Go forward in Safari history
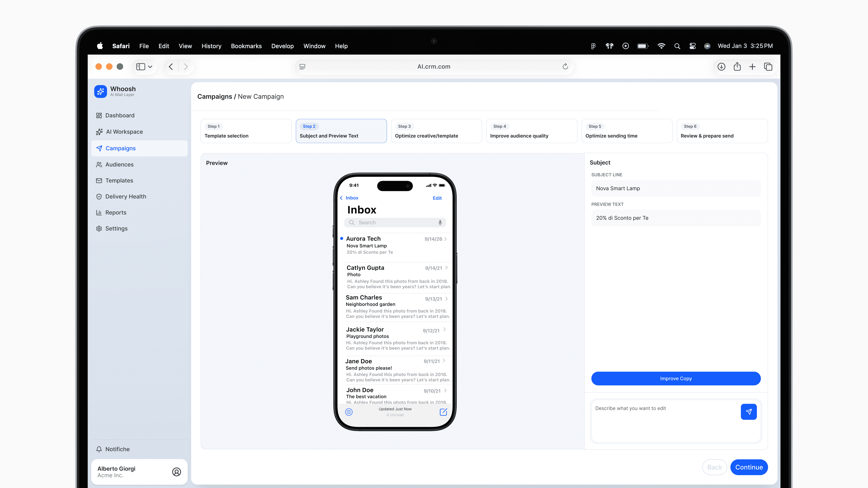Viewport: 868px width, 488px height. 186,67
